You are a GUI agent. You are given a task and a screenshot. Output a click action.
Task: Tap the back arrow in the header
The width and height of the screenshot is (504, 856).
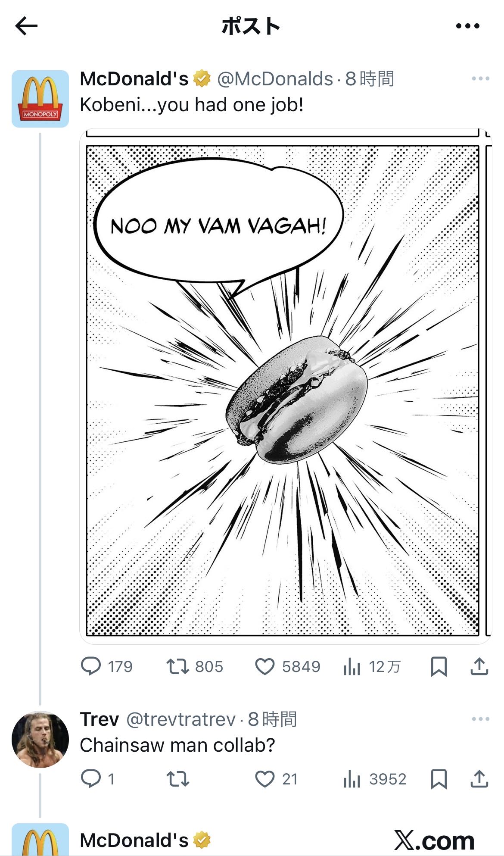pos(27,26)
